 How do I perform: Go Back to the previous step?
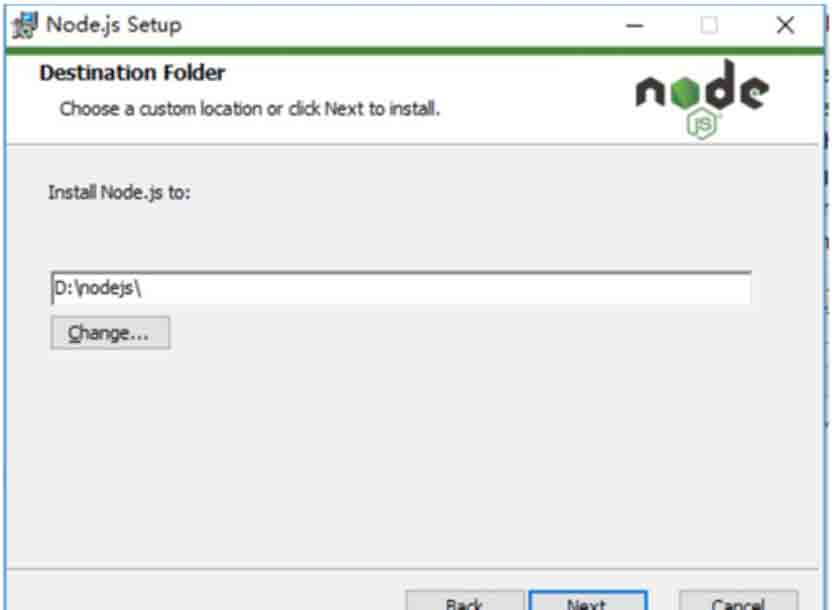pos(465,600)
